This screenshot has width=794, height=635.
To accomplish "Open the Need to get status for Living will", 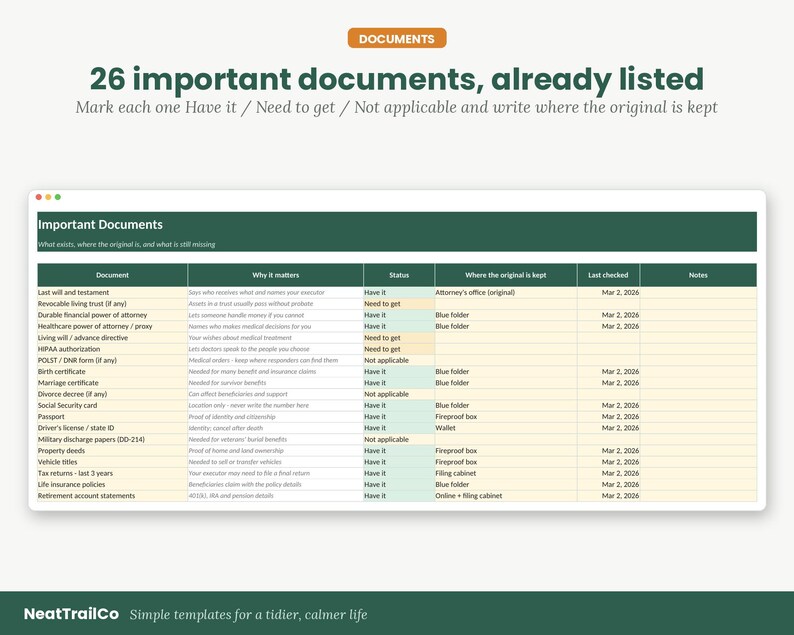I will tap(399, 338).
